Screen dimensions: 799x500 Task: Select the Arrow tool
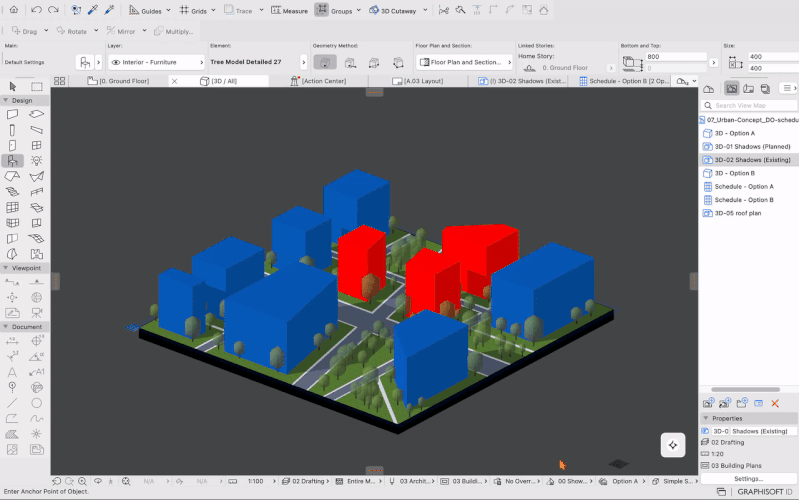coord(13,86)
